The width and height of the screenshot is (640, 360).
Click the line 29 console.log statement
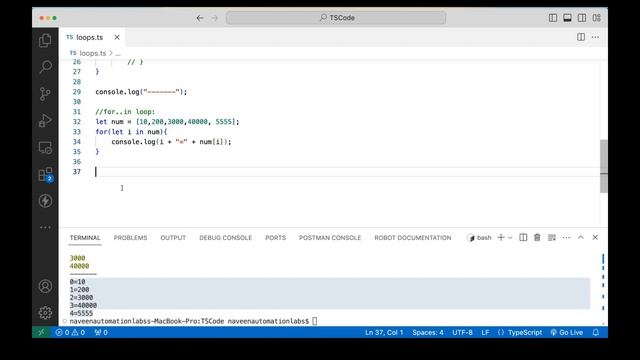coord(141,92)
